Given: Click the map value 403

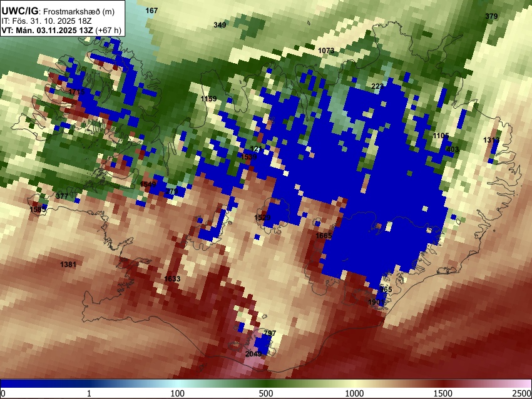Looking at the screenshot, I should click(453, 149).
